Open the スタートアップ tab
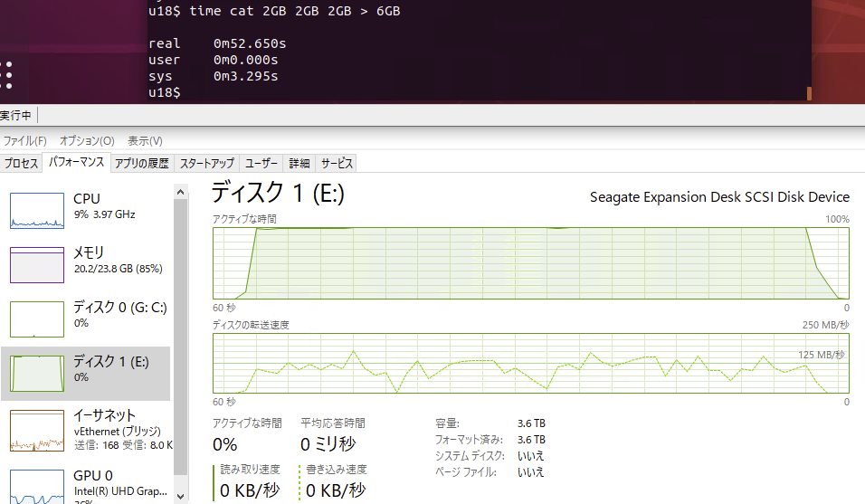 click(206, 164)
